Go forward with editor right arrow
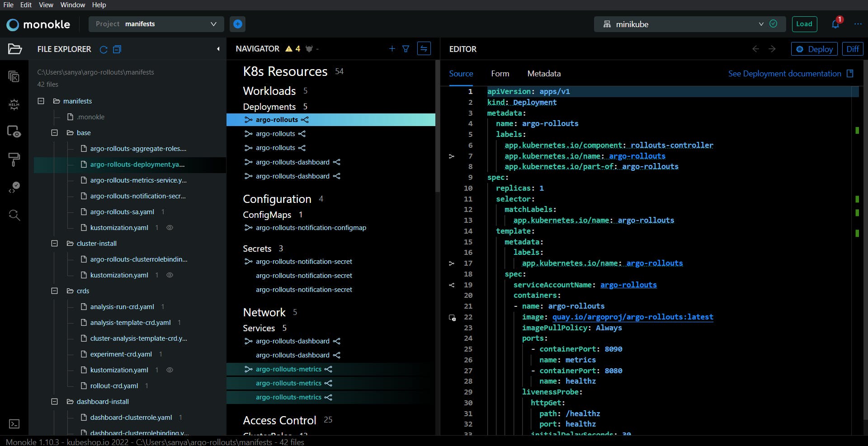This screenshot has height=446, width=868. click(x=772, y=49)
